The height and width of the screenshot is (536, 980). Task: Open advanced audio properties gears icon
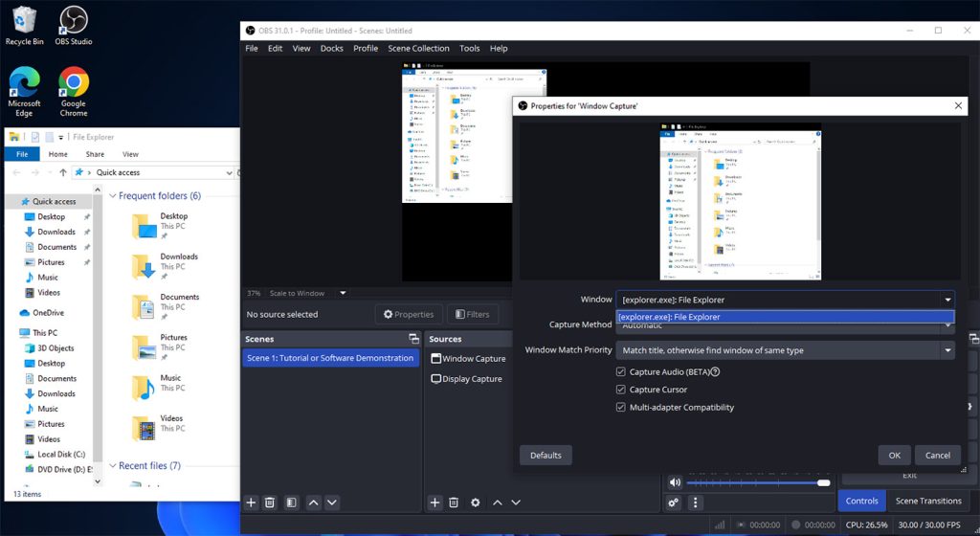coord(673,502)
